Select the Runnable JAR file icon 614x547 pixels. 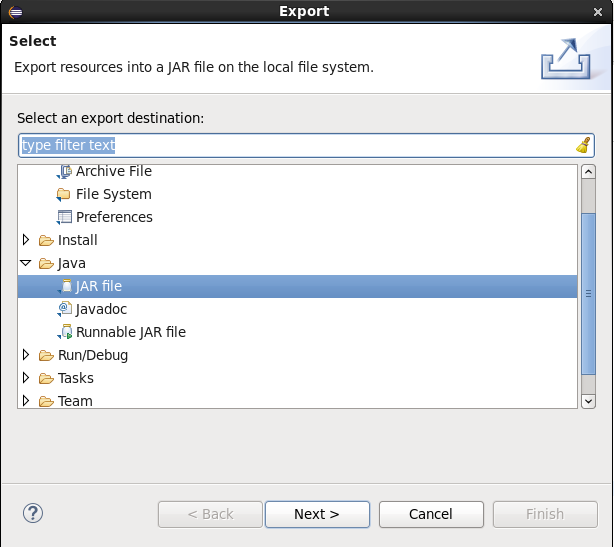65,332
